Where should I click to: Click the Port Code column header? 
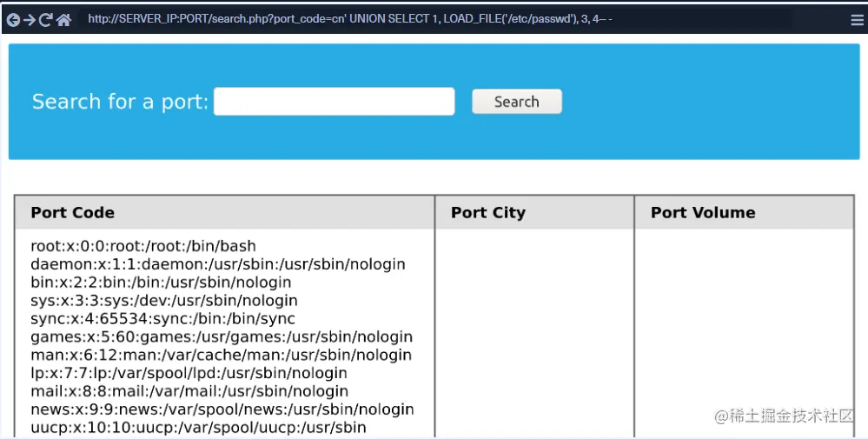[x=225, y=213]
